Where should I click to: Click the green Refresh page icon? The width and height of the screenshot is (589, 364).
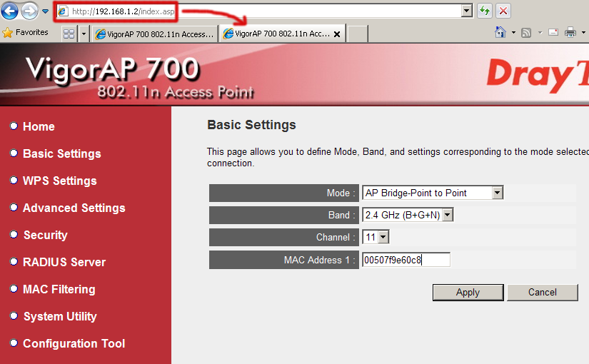[485, 11]
